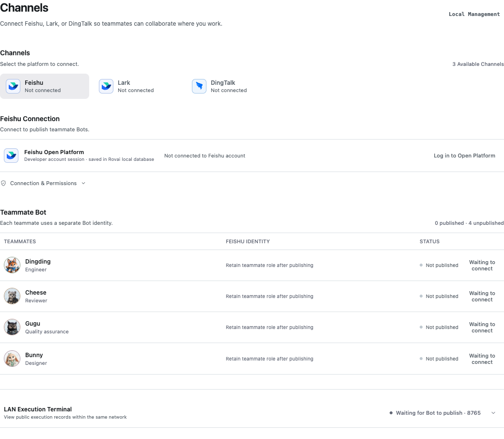Click View public execution records description

pos(65,417)
